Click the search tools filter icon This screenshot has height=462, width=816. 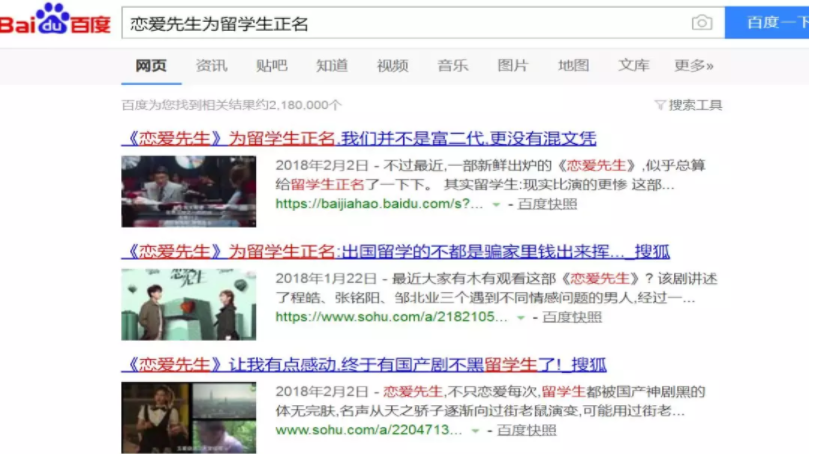click(x=660, y=105)
